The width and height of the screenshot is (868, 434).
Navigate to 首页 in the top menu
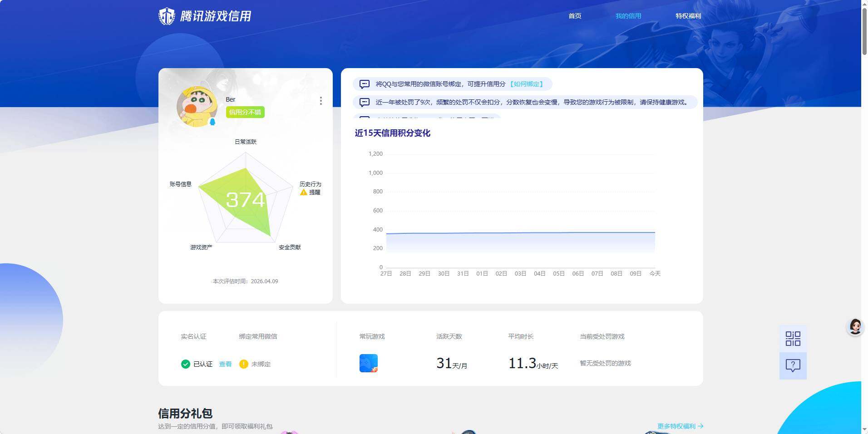click(574, 15)
